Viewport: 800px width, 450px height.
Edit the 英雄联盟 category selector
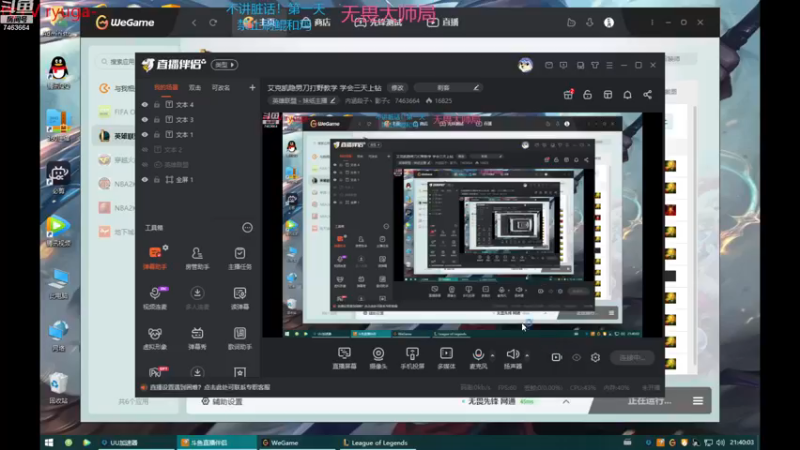point(304,101)
